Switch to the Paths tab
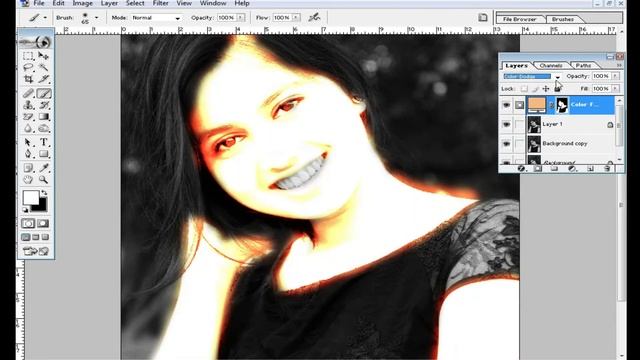The width and height of the screenshot is (640, 360). point(584,65)
